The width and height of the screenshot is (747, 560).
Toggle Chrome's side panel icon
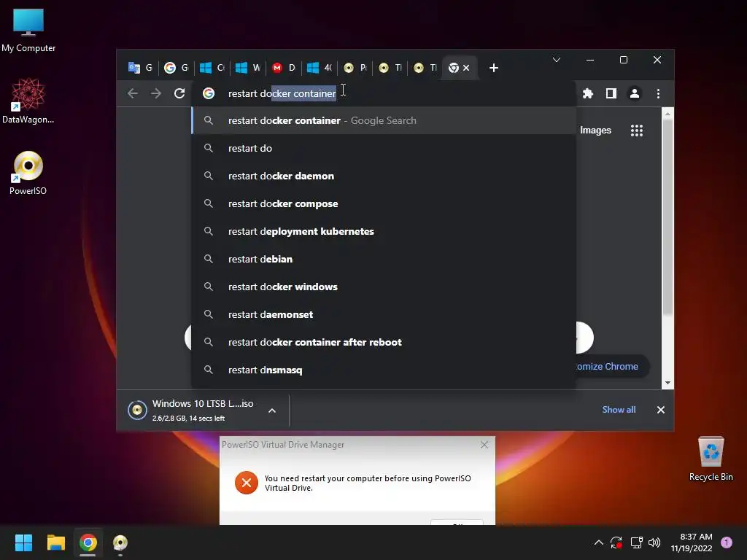click(611, 93)
